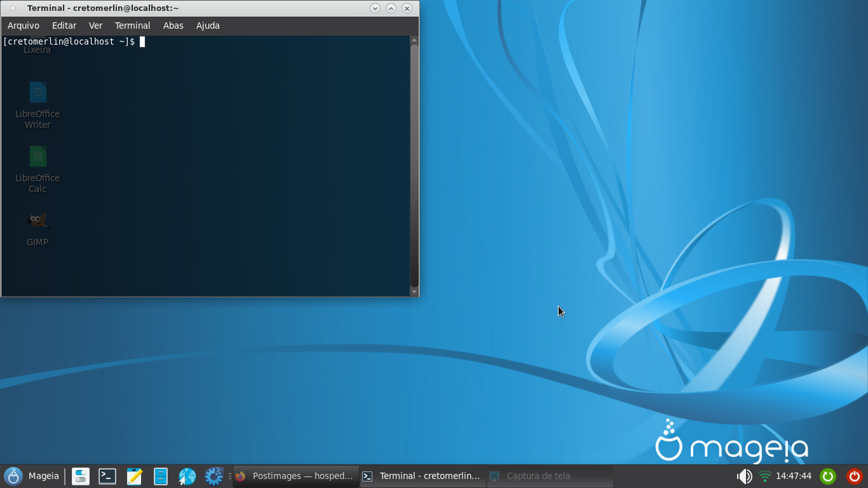Open the Editar menu
This screenshot has width=868, height=488.
64,26
